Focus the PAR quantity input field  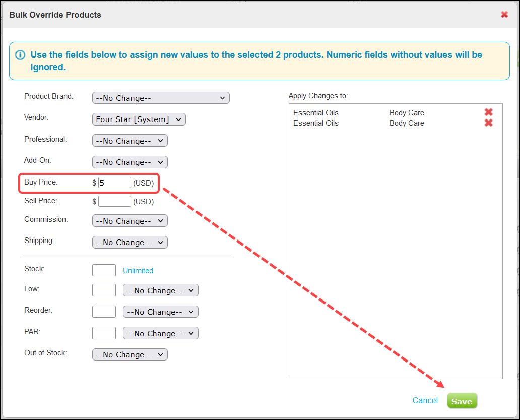pos(104,333)
